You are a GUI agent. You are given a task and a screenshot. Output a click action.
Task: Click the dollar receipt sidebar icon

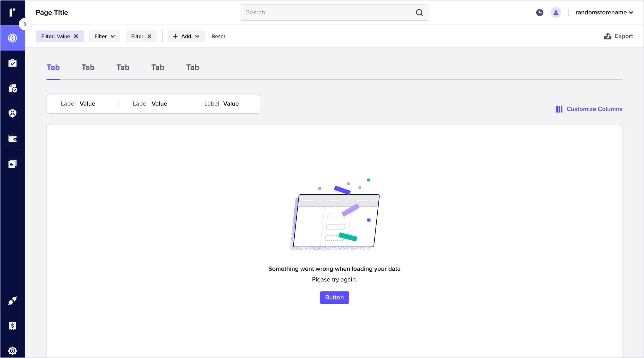(12, 326)
